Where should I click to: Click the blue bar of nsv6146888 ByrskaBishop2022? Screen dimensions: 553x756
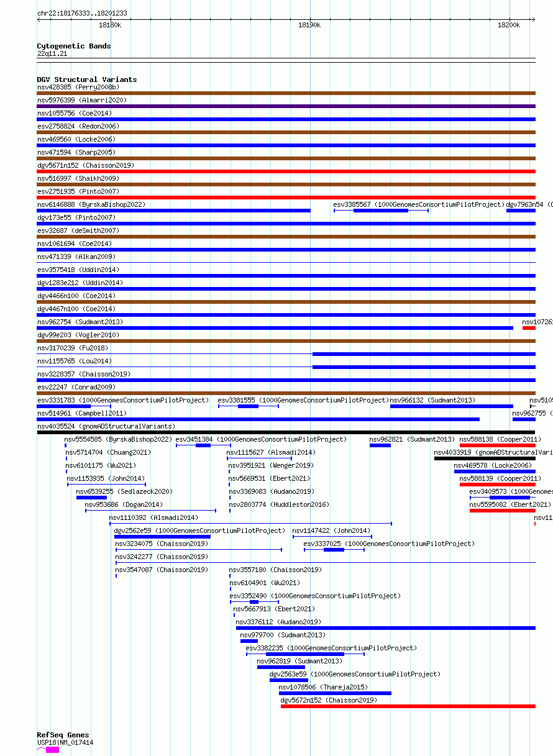(174, 211)
